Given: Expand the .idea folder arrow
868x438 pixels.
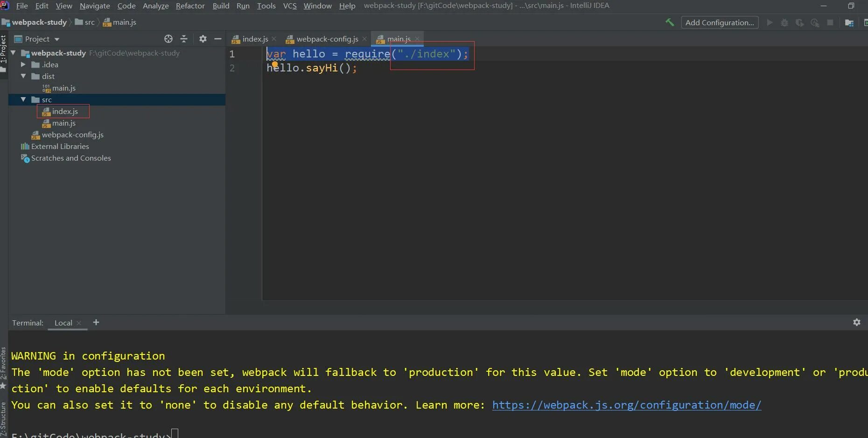Looking at the screenshot, I should 23,64.
